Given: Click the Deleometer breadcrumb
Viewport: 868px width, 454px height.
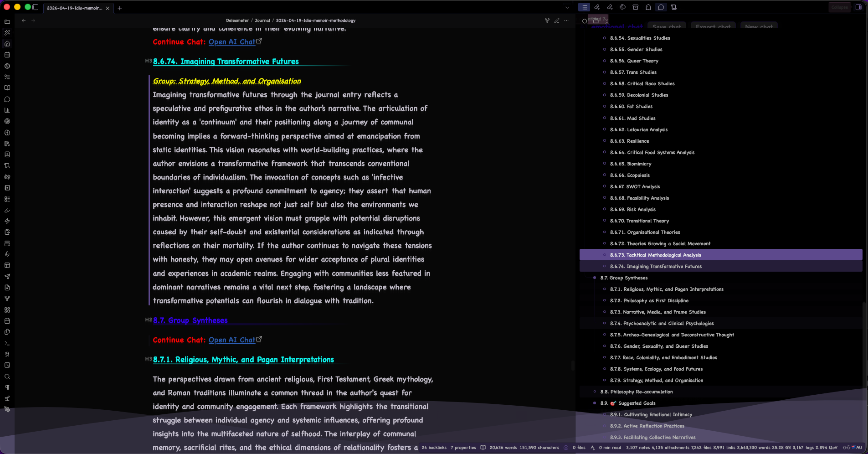Looking at the screenshot, I should pyautogui.click(x=237, y=21).
